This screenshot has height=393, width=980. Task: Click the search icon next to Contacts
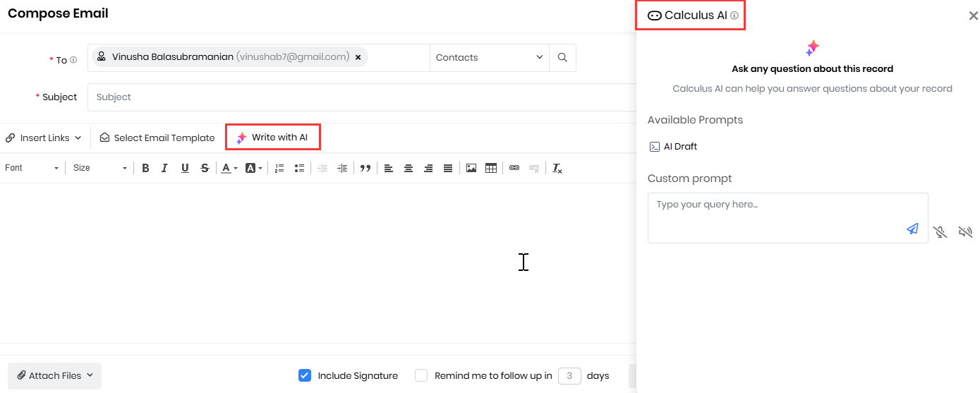(562, 58)
